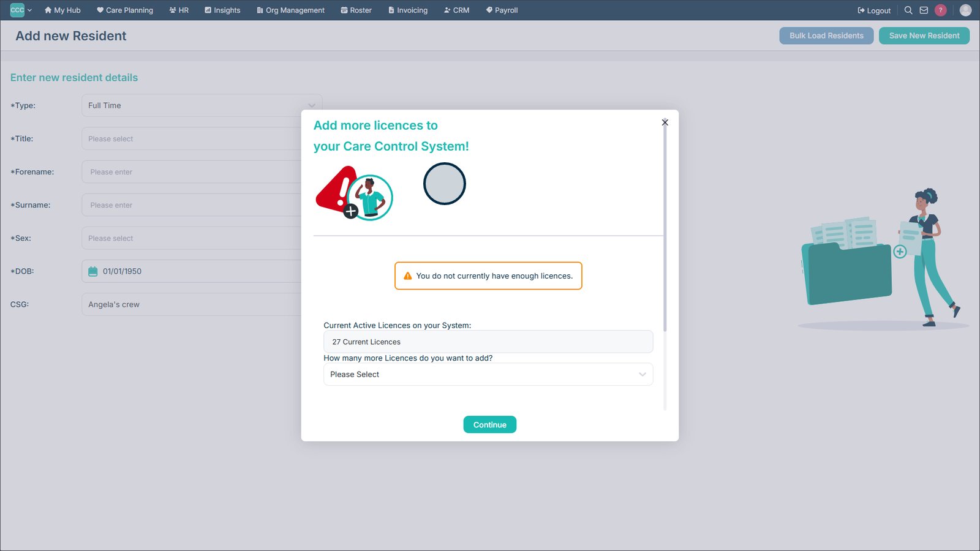Open the CRM menu

tap(456, 10)
